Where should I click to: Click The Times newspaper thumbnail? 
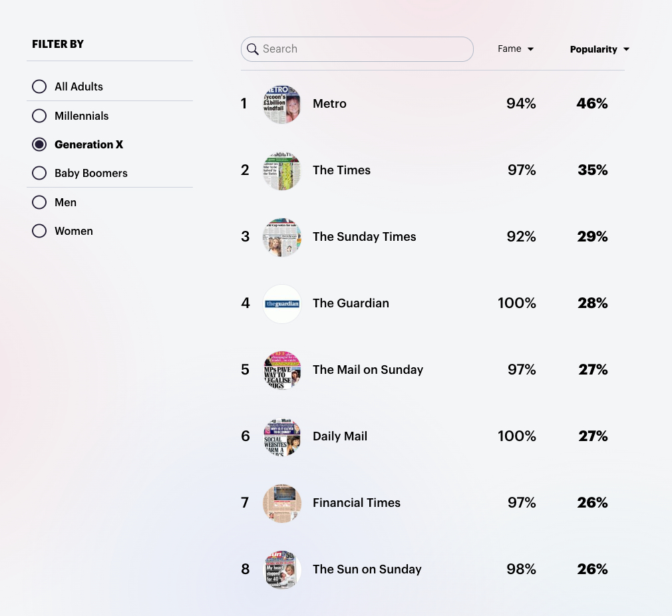pyautogui.click(x=282, y=171)
